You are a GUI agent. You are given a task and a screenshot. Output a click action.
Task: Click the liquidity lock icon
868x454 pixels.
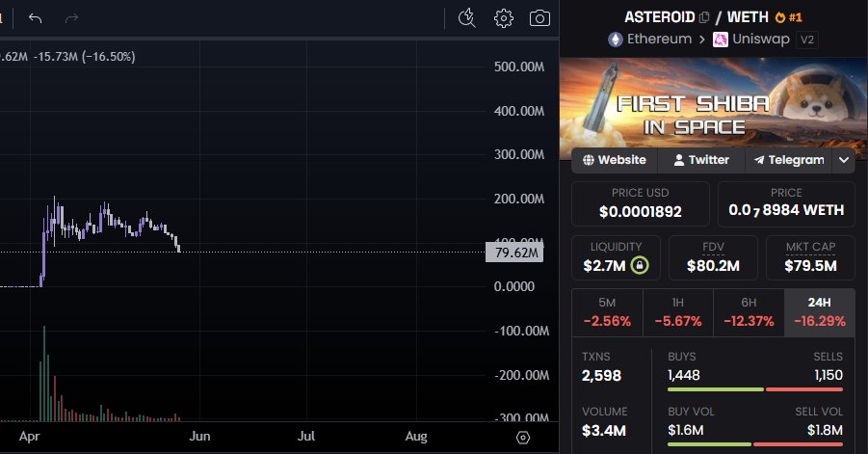640,266
